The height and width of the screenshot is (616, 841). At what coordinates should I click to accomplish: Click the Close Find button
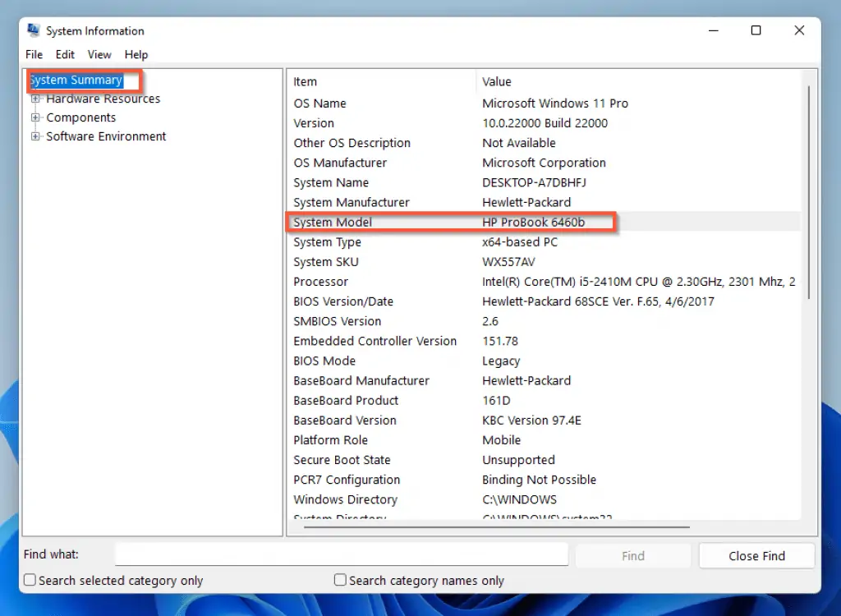point(756,556)
